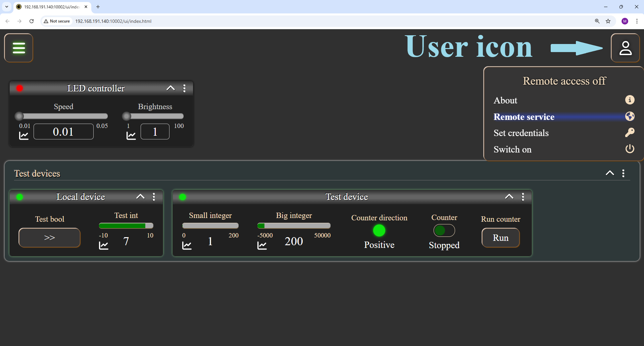Click the Switch on power icon
The image size is (644, 346).
pyautogui.click(x=630, y=149)
